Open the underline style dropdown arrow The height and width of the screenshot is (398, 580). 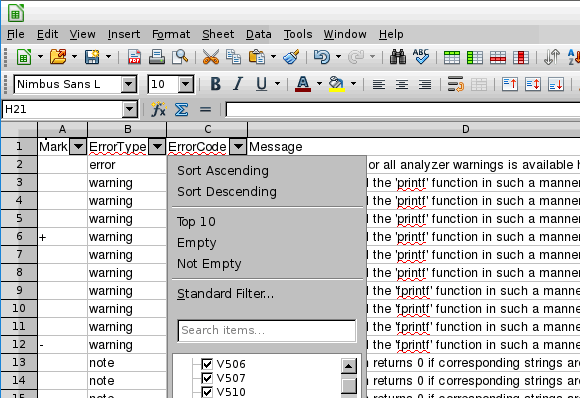pos(277,84)
